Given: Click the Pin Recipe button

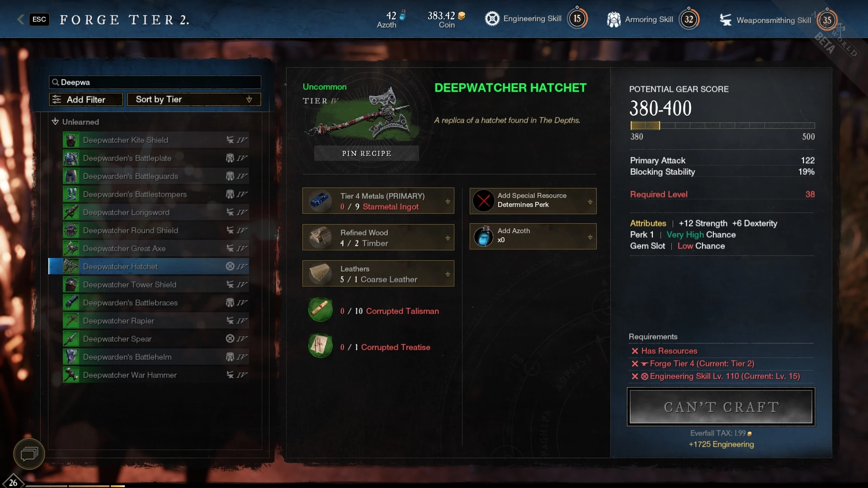Looking at the screenshot, I should point(366,153).
